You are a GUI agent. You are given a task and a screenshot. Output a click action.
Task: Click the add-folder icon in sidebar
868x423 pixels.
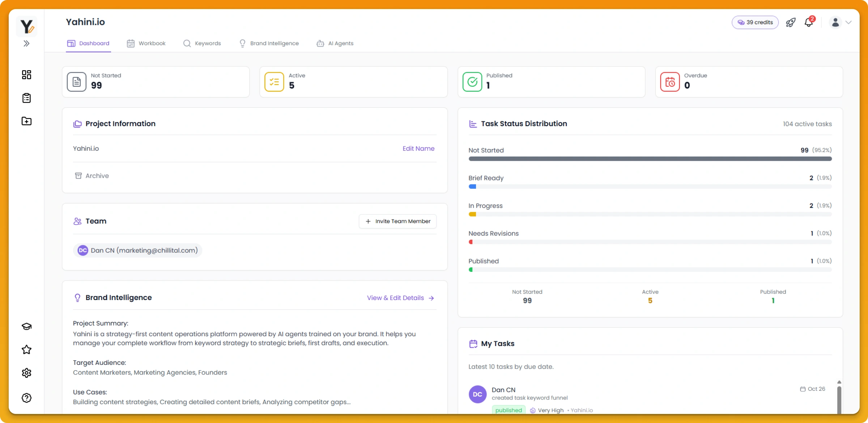pos(26,121)
